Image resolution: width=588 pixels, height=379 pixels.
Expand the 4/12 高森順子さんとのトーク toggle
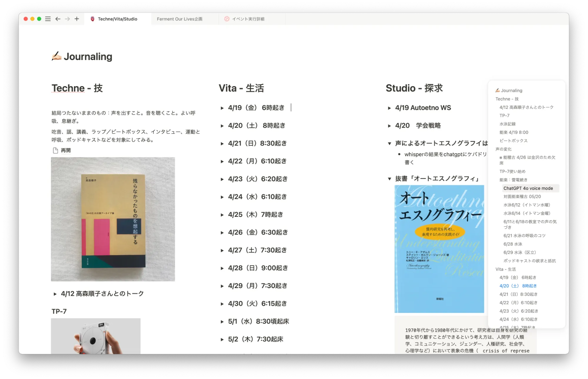click(55, 293)
